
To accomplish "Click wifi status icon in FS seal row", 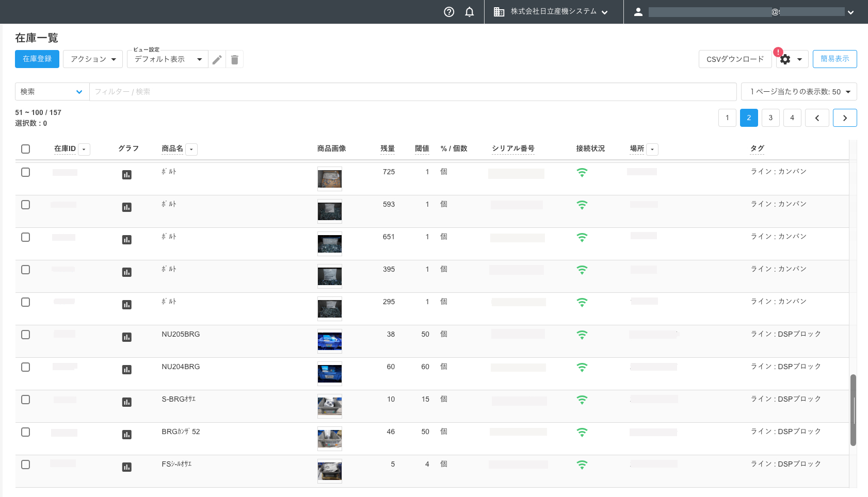I will 582,465.
